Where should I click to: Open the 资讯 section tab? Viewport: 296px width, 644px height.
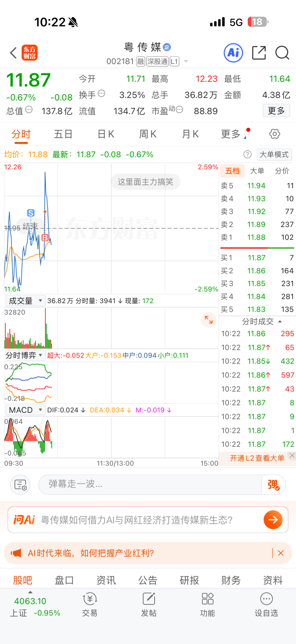(106, 580)
